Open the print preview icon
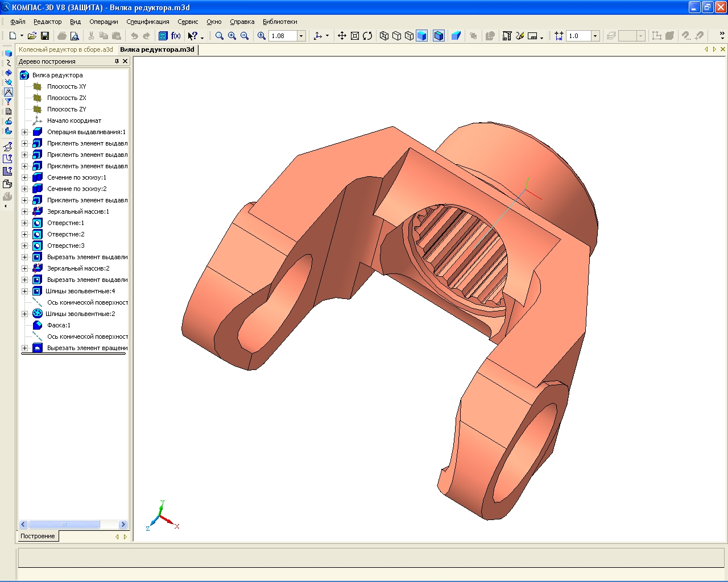Screen dimensions: 728x582 [x=75, y=36]
